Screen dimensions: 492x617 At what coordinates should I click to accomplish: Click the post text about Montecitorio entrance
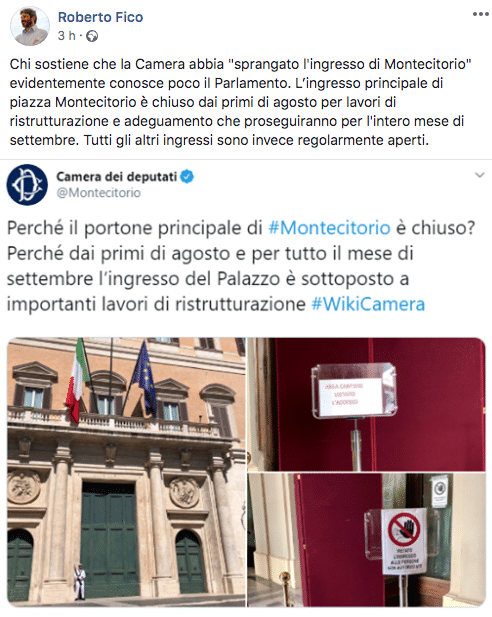pos(240,102)
